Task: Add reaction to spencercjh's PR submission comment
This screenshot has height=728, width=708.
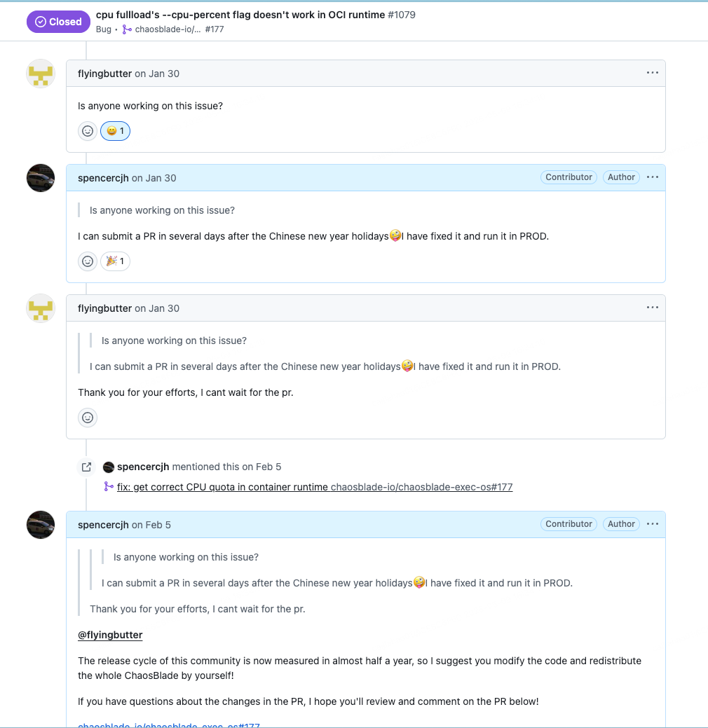Action: (88, 261)
